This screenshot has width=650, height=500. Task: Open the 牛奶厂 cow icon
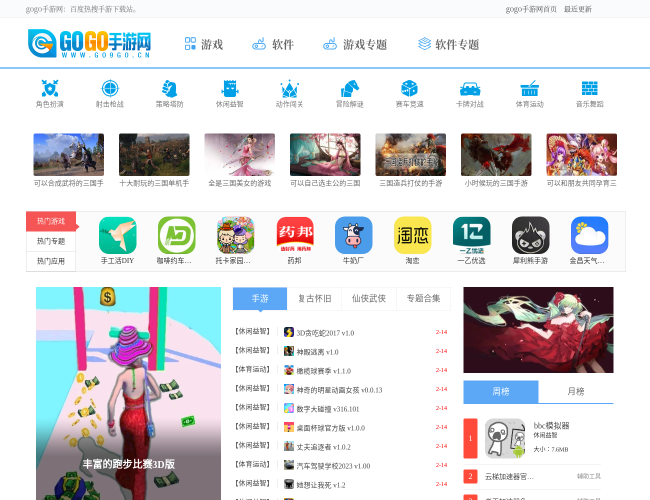coord(354,235)
